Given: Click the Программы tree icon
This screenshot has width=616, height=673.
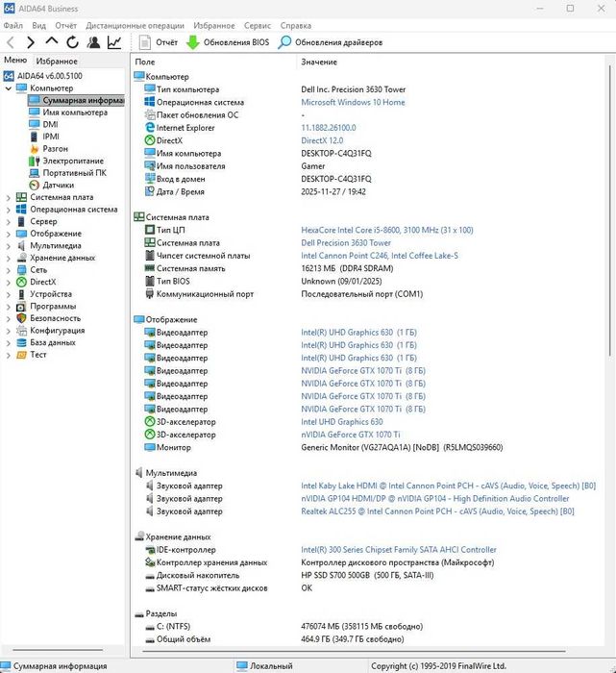Looking at the screenshot, I should click(x=21, y=307).
